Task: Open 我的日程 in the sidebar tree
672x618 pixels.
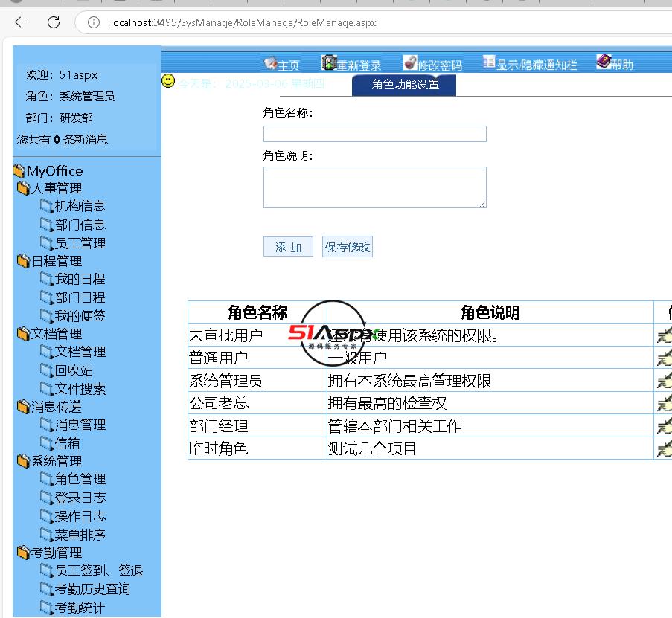Action: pyautogui.click(x=80, y=279)
